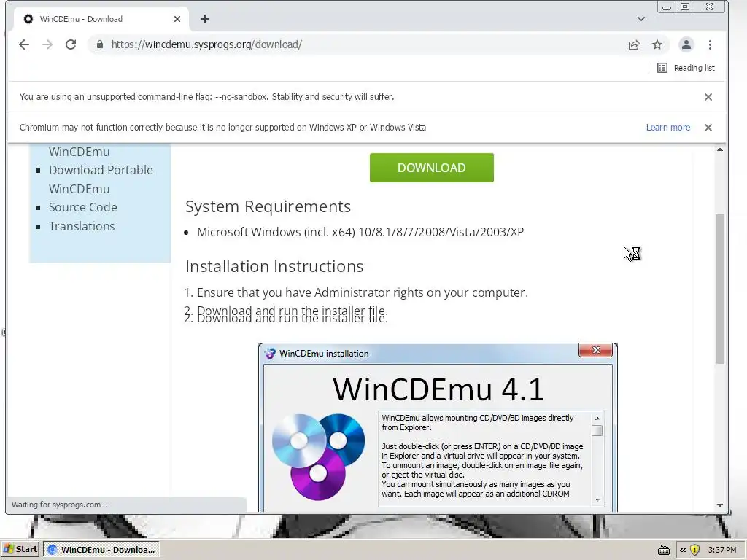Click the browser forward arrow
Screen dimensions: 747x560
point(47,44)
